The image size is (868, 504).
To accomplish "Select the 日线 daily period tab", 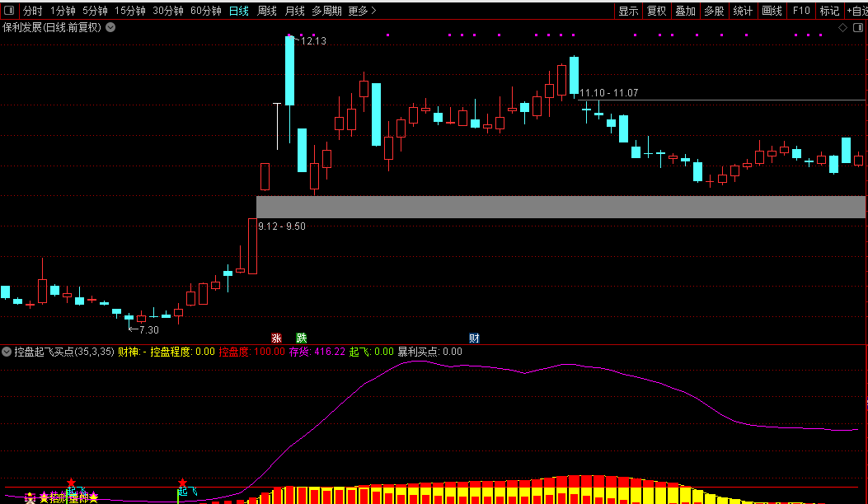I will coord(239,11).
